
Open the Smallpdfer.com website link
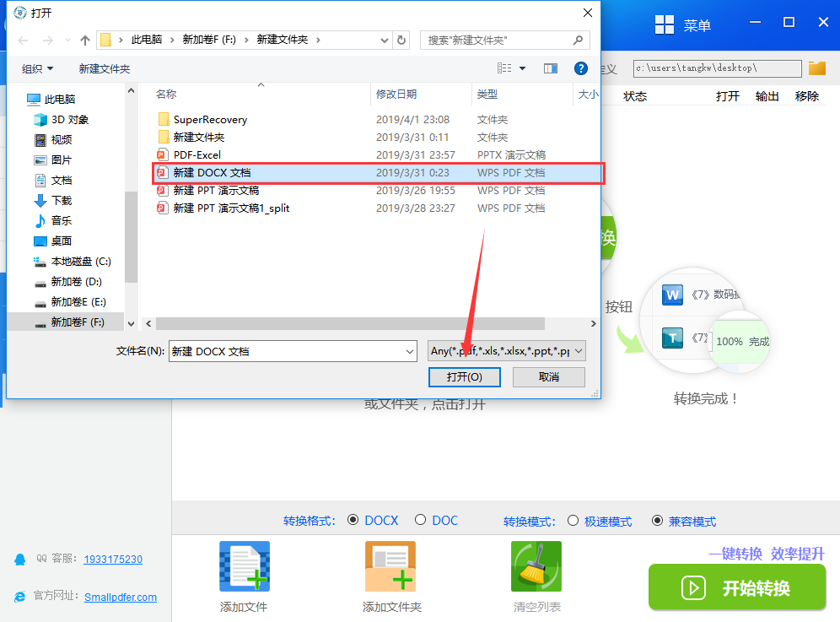pos(121,598)
